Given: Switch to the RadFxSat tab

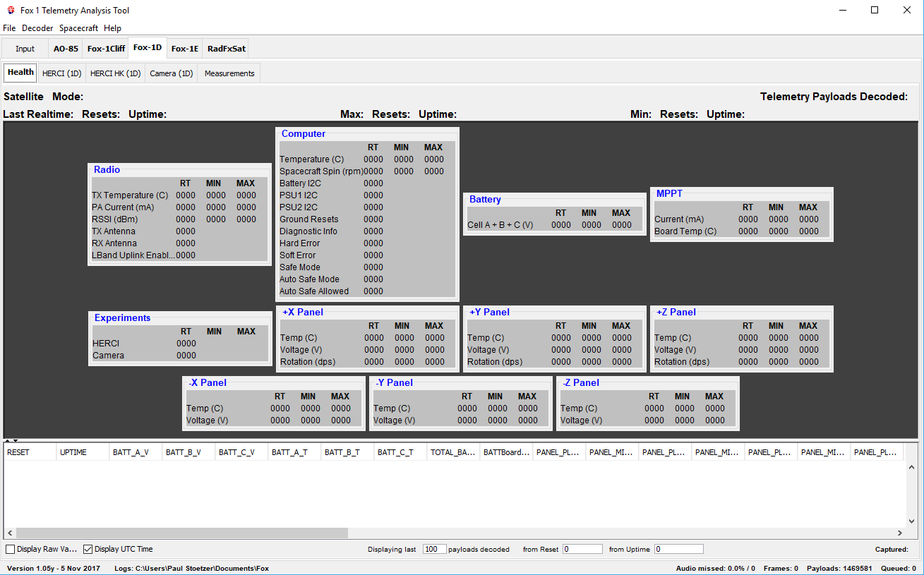Looking at the screenshot, I should click(226, 49).
